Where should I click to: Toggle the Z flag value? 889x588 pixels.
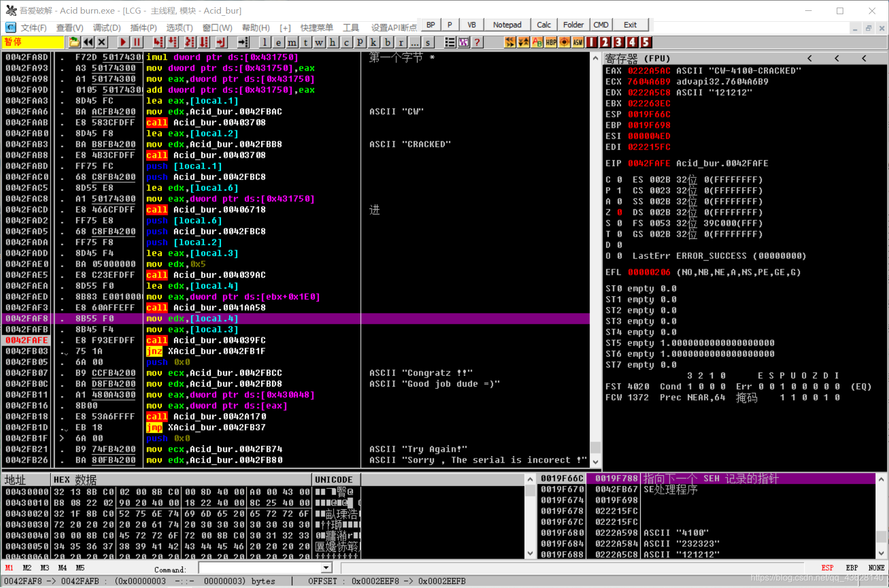click(620, 212)
